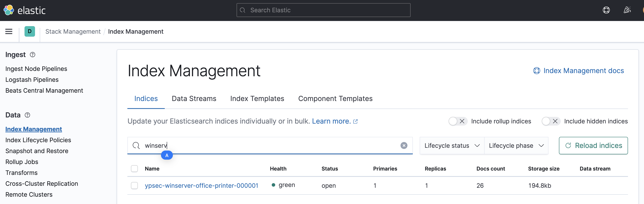
Task: Expand the Lifecycle phase filter dropdown
Action: click(516, 145)
